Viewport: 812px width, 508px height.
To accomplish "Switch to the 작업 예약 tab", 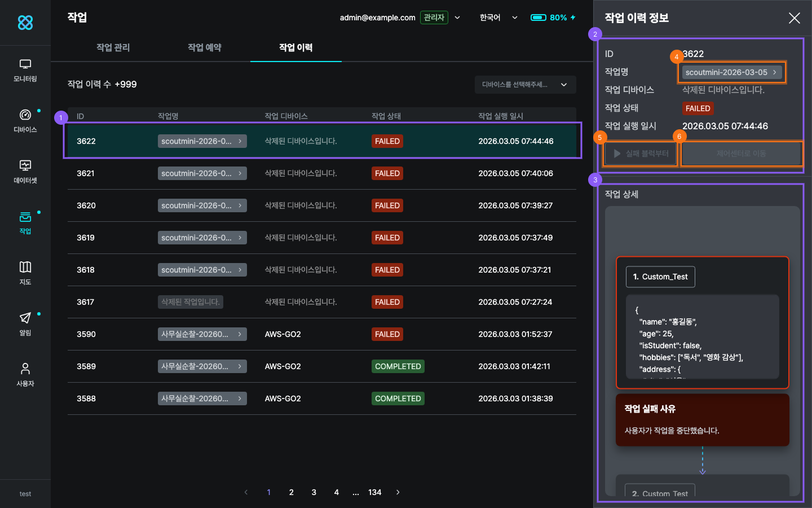I will (204, 47).
